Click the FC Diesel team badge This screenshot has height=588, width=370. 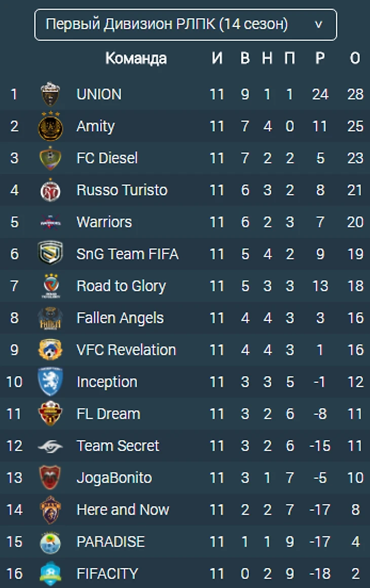click(50, 158)
